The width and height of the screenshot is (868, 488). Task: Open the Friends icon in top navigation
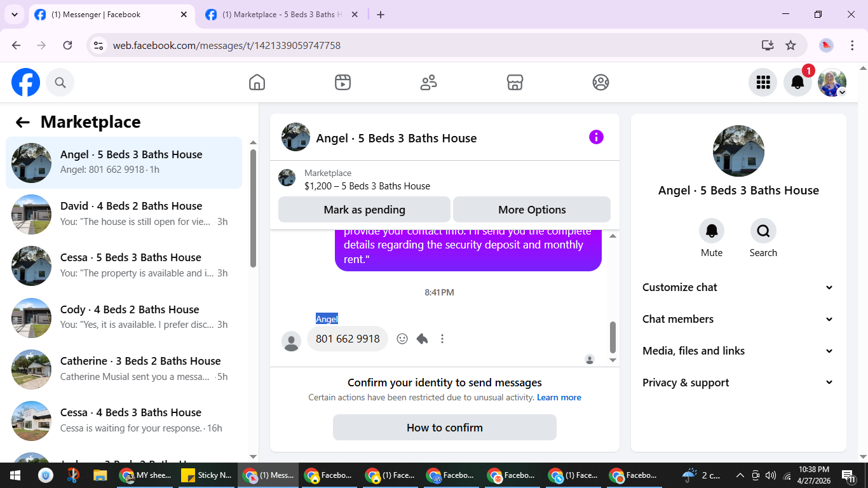tap(429, 83)
